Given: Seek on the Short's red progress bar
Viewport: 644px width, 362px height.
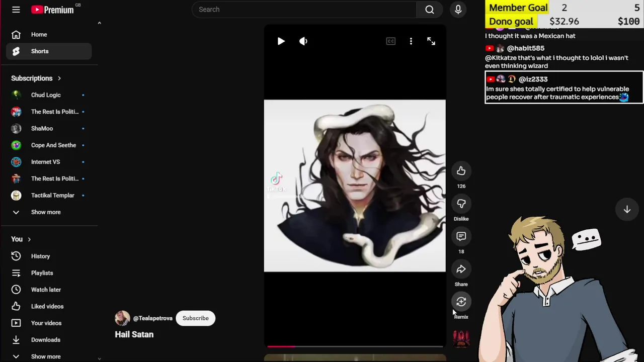Looking at the screenshot, I should pos(355,346).
